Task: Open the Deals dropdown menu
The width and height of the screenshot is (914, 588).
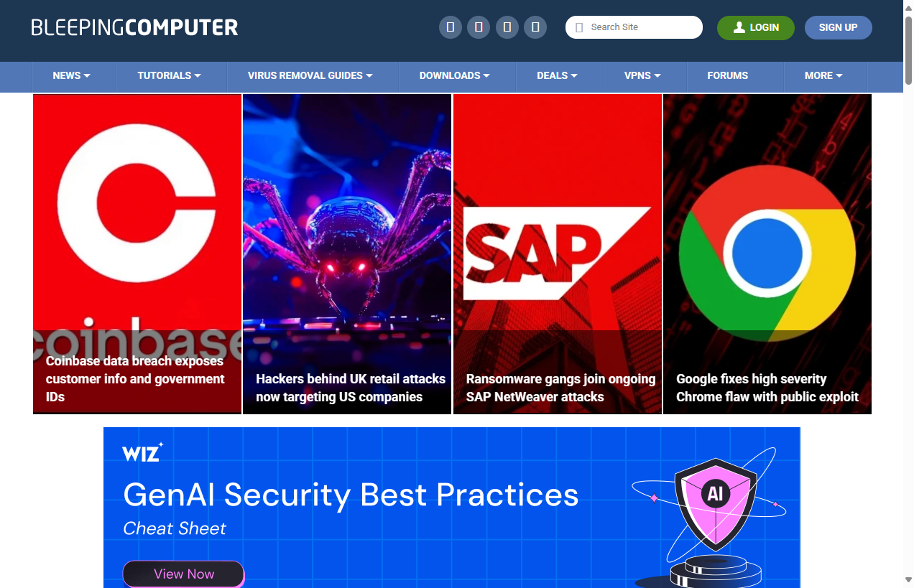Action: (x=557, y=75)
